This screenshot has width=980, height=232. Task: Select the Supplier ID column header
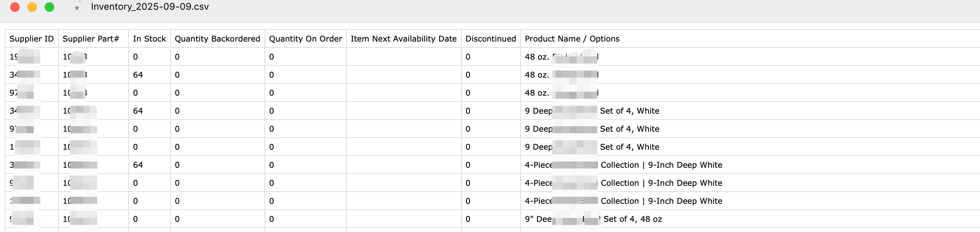click(x=31, y=39)
